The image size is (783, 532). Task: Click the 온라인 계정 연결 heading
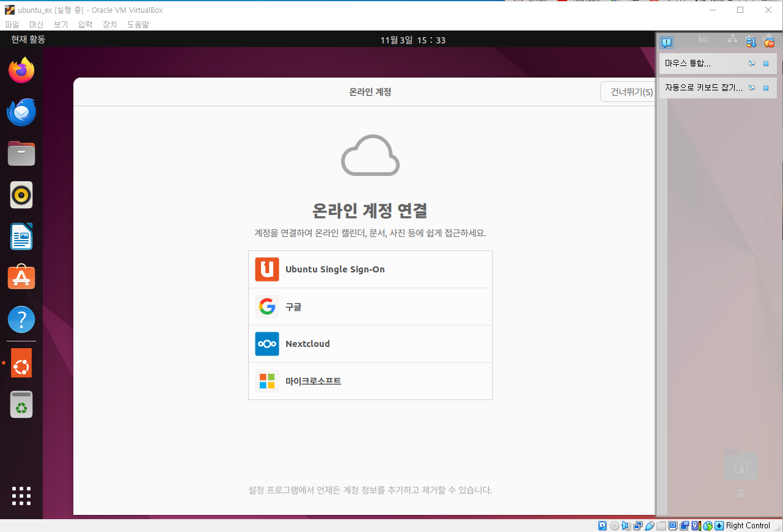pyautogui.click(x=370, y=211)
